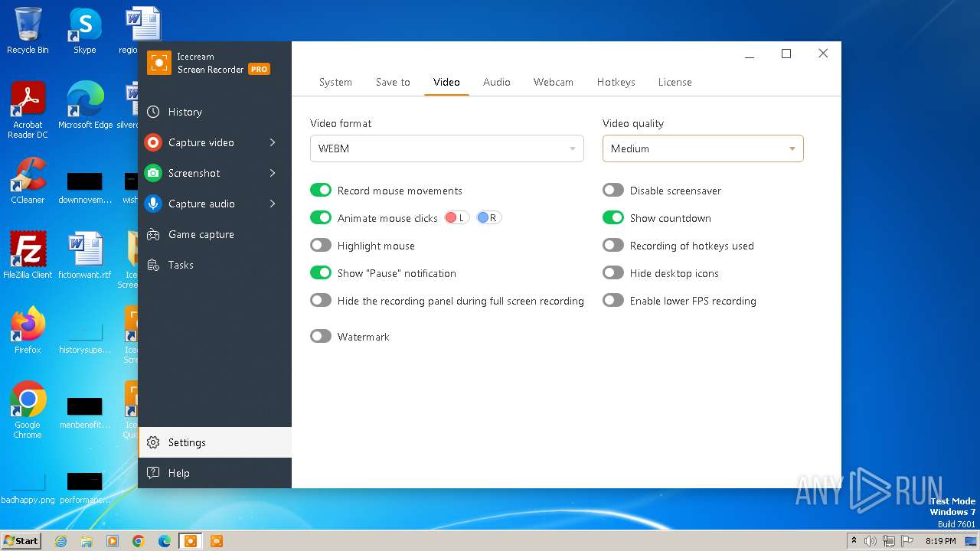Enable Hide the recording panel switch
The height and width of the screenshot is (551, 980).
[x=321, y=301]
